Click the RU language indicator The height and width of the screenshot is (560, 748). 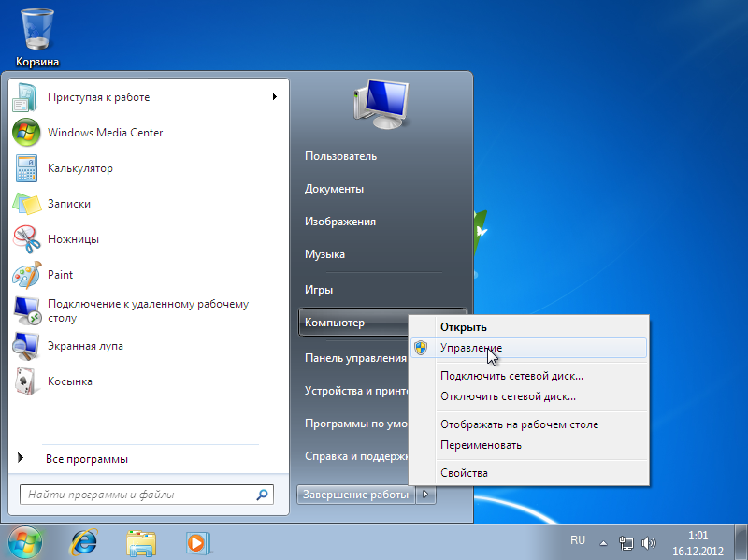click(577, 540)
